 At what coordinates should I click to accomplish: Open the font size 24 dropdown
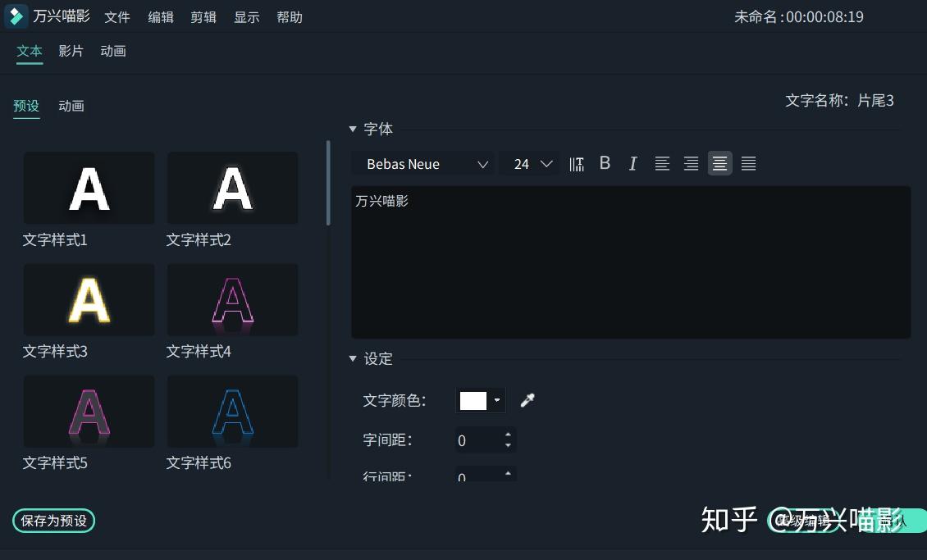[530, 164]
